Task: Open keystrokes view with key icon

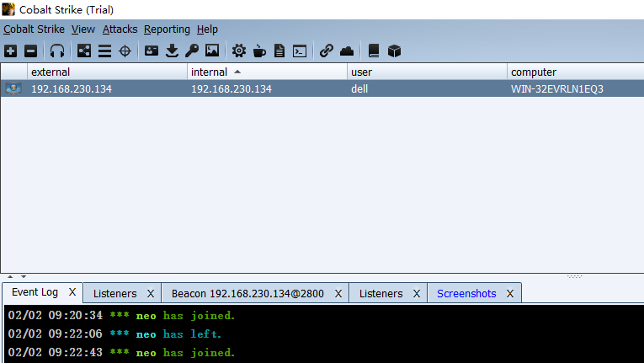Action: [x=192, y=51]
